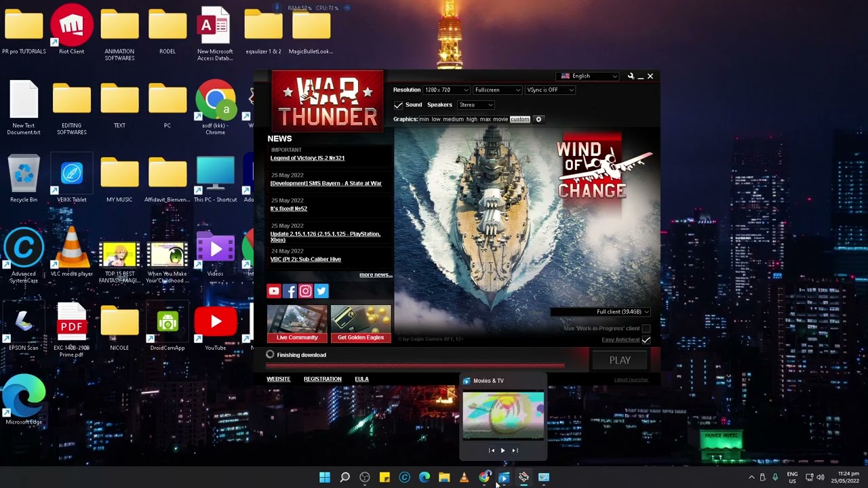Screen dimensions: 868x488
Task: Open the Resolution 1280 x 720 dropdown
Action: [x=446, y=90]
